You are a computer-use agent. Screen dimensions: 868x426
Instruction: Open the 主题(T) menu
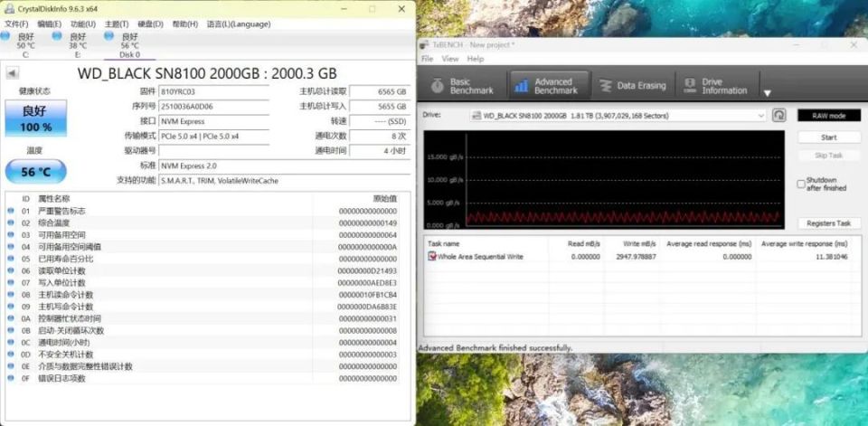(117, 24)
